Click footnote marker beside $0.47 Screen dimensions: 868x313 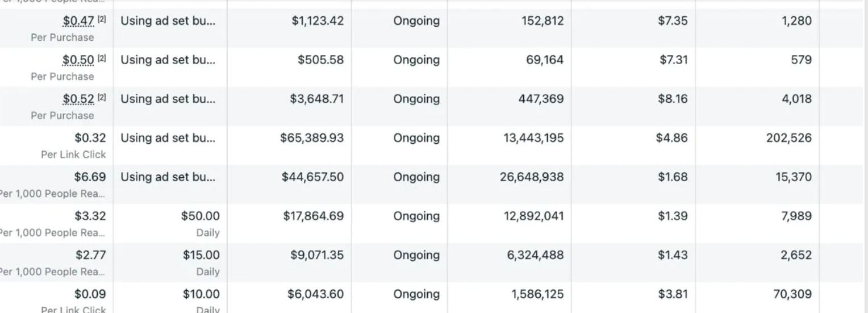(102, 19)
